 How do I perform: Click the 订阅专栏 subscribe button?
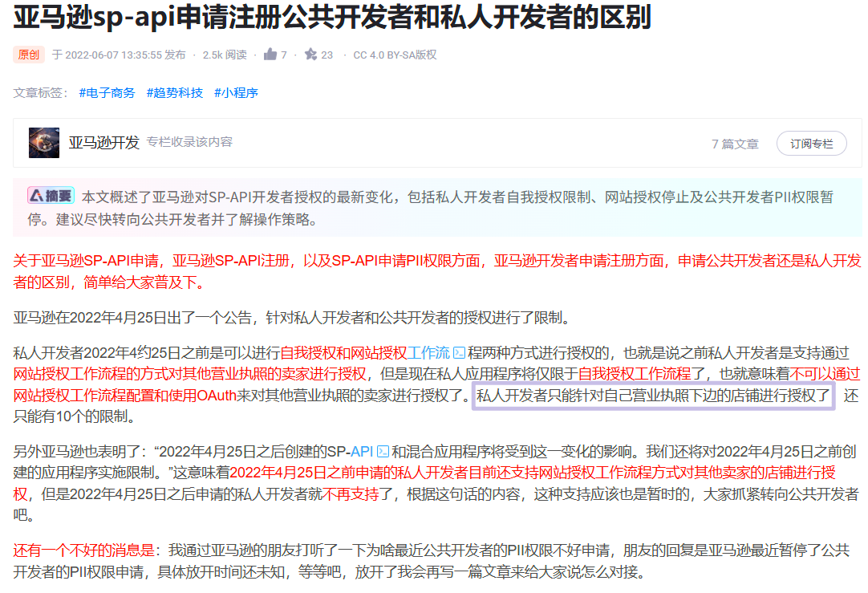(x=812, y=144)
